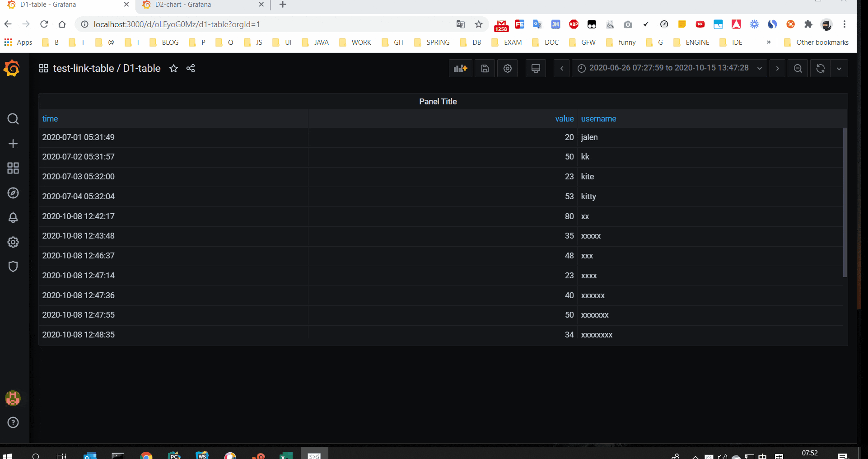The height and width of the screenshot is (459, 868).
Task: Open the Explore compass icon
Action: [13, 193]
